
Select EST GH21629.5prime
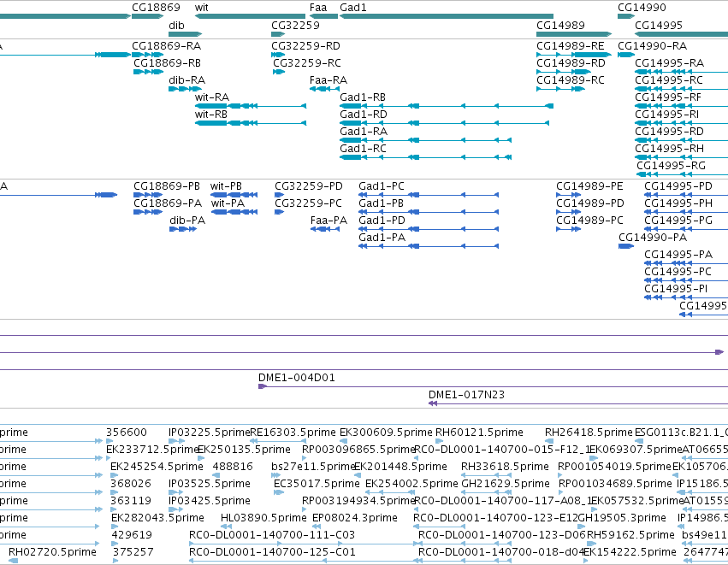(x=487, y=492)
